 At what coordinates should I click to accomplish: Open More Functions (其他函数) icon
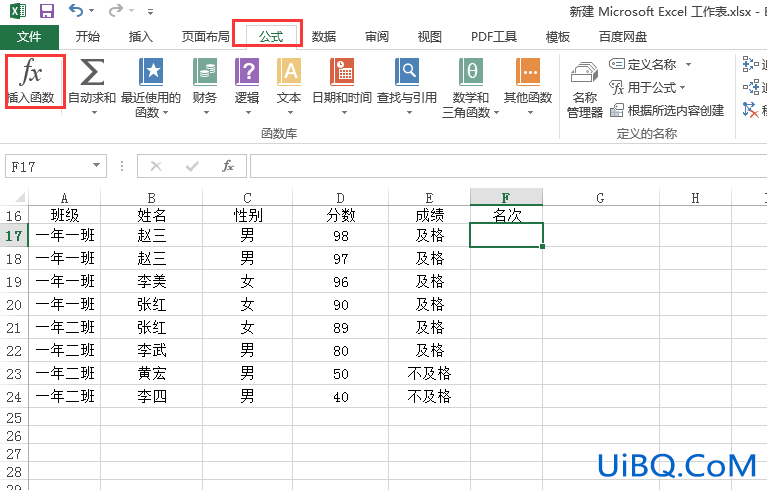[528, 72]
